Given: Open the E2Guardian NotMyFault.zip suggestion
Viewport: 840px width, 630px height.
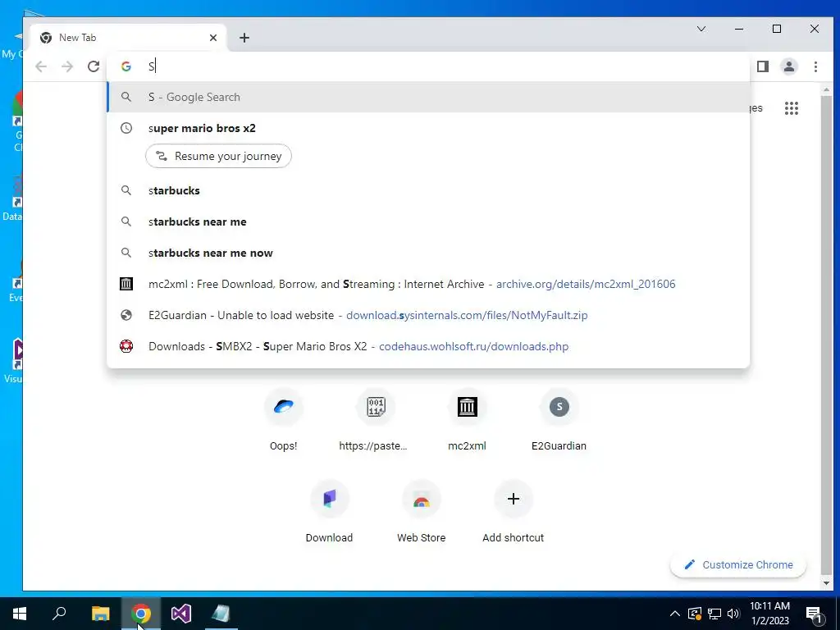Looking at the screenshot, I should [428, 315].
